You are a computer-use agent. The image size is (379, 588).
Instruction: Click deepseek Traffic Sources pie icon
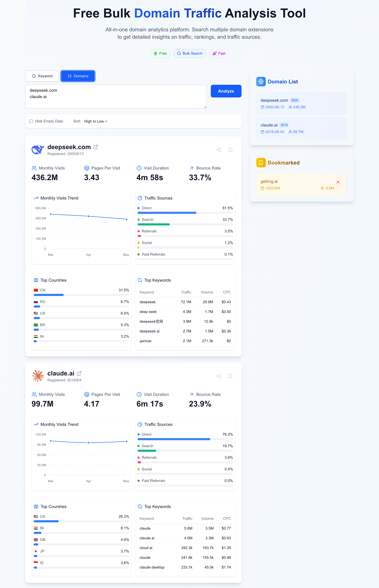pyautogui.click(x=140, y=198)
